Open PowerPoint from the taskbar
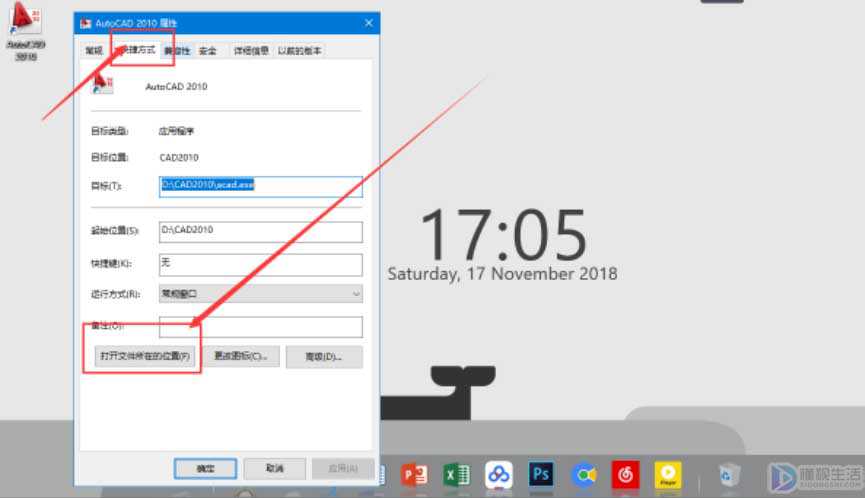865x498 pixels. click(x=414, y=475)
